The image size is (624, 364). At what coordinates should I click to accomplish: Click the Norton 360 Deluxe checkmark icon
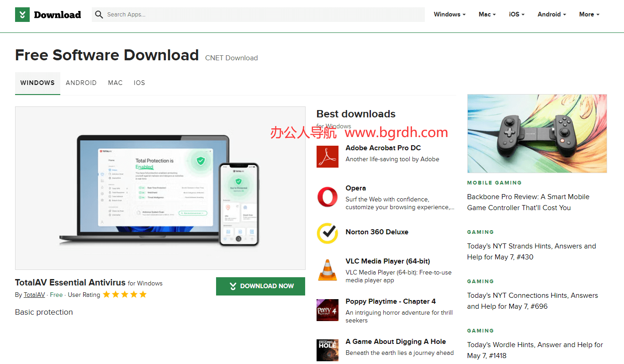[328, 234]
